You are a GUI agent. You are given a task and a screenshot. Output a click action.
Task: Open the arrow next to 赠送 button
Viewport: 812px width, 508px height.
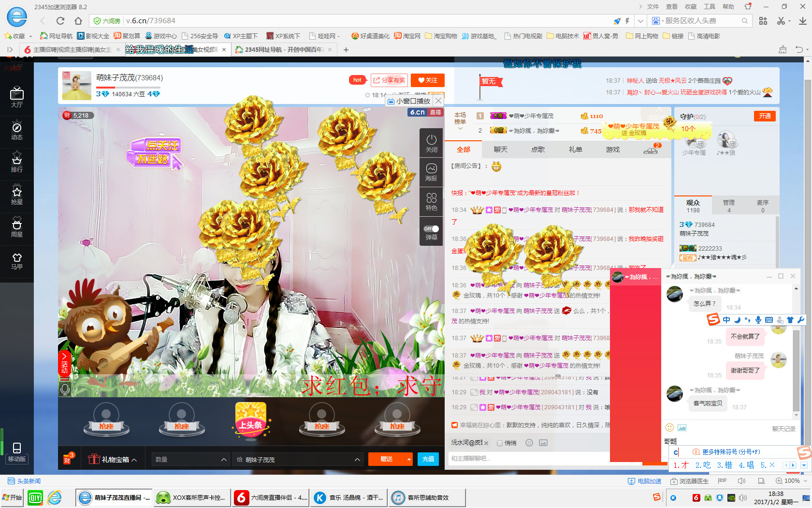409,459
